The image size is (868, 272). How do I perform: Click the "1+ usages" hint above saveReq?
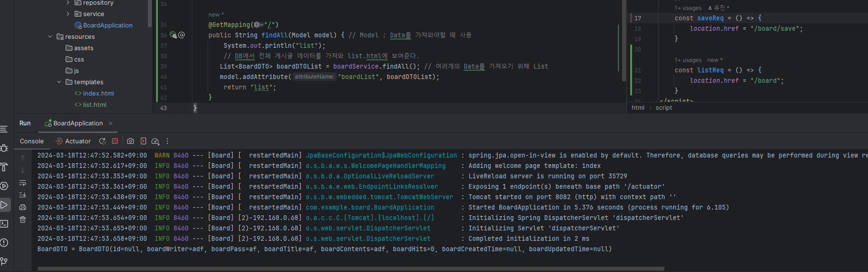coord(688,8)
